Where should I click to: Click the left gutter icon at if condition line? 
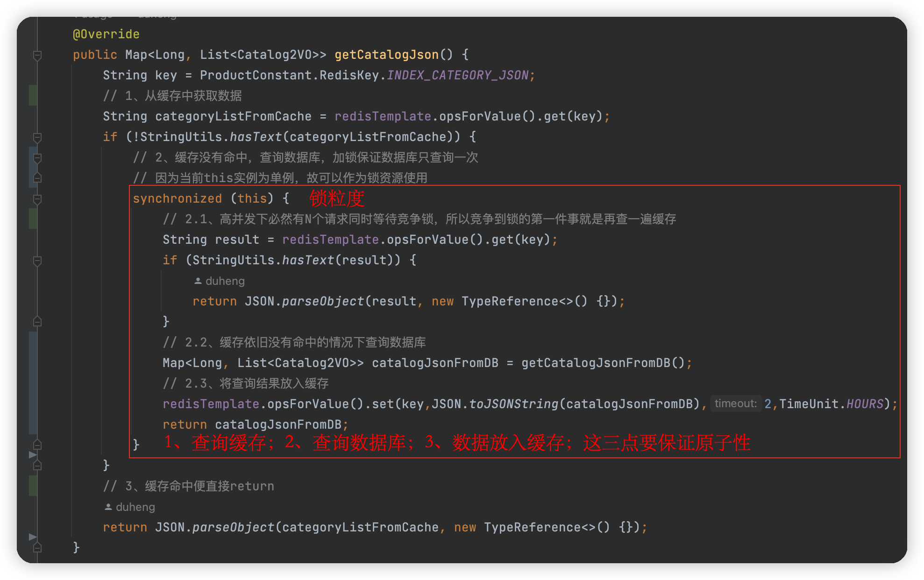(37, 137)
